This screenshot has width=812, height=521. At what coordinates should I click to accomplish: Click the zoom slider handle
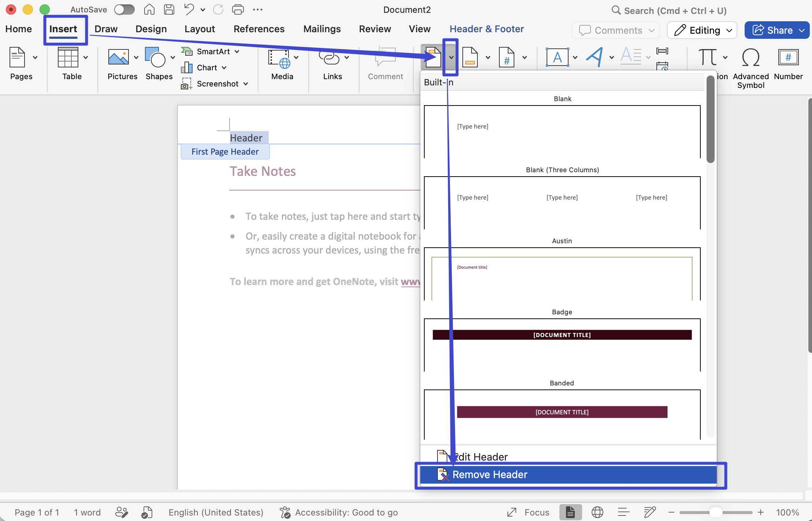[x=716, y=512]
